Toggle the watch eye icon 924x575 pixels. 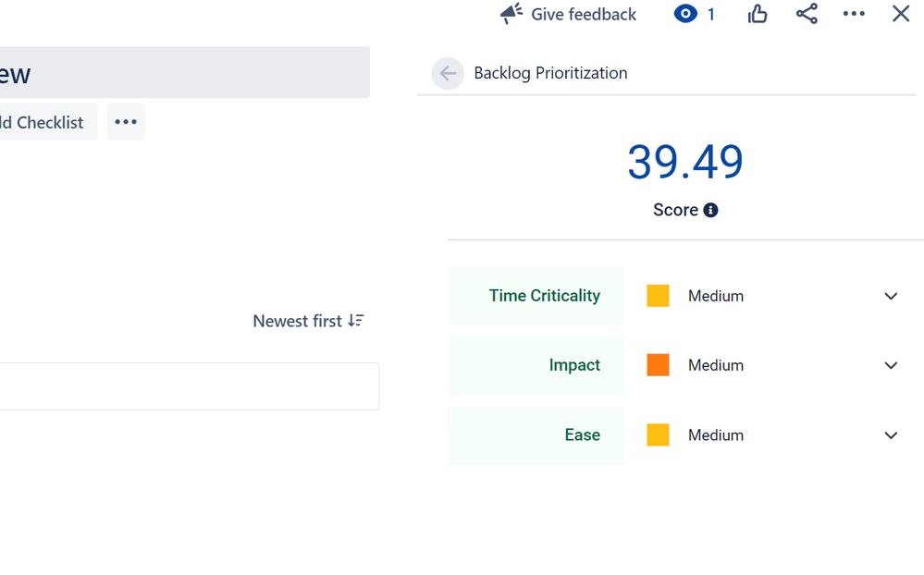[685, 14]
